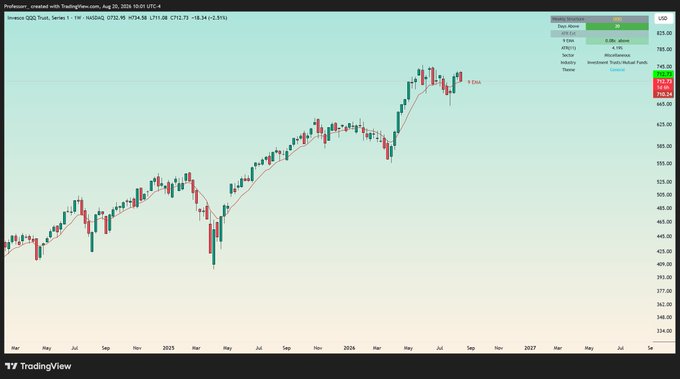Click 'Investment Trusts/Mutual Funds' industry value
The height and width of the screenshot is (379, 680).
[617, 62]
